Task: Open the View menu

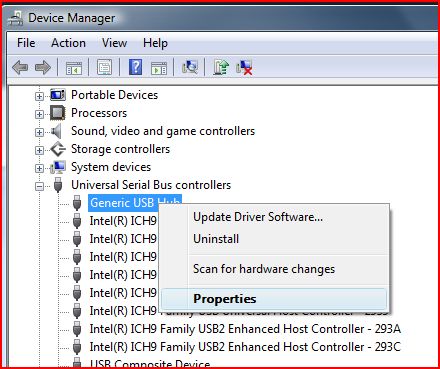Action: coord(114,43)
